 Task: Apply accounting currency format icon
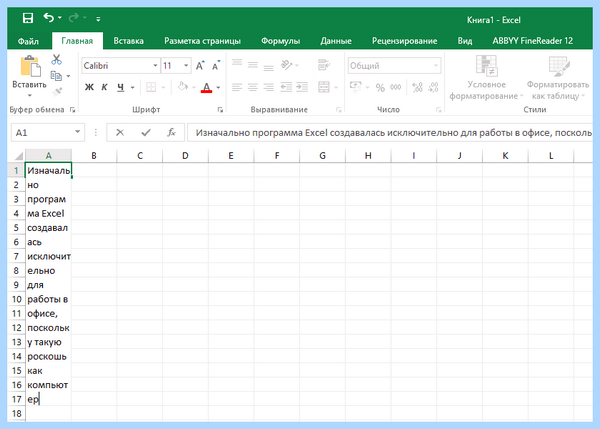point(355,87)
